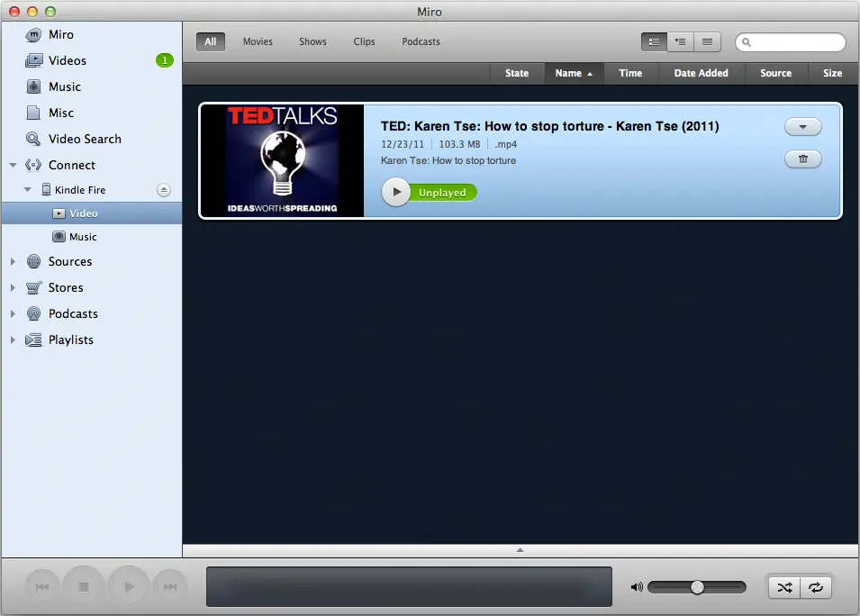Screen dimensions: 860x616
Task: Sort by Size column
Action: point(833,73)
